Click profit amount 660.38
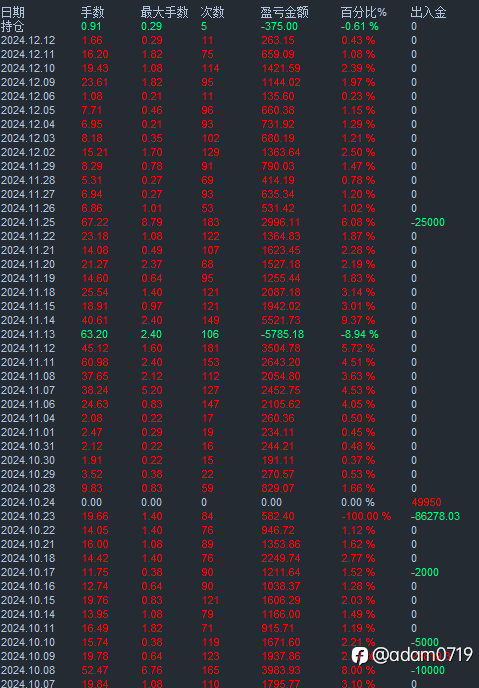The image size is (479, 688). coord(278,111)
